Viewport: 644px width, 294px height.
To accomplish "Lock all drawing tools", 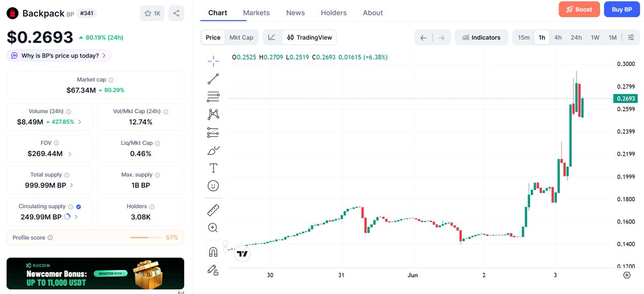I will [213, 270].
